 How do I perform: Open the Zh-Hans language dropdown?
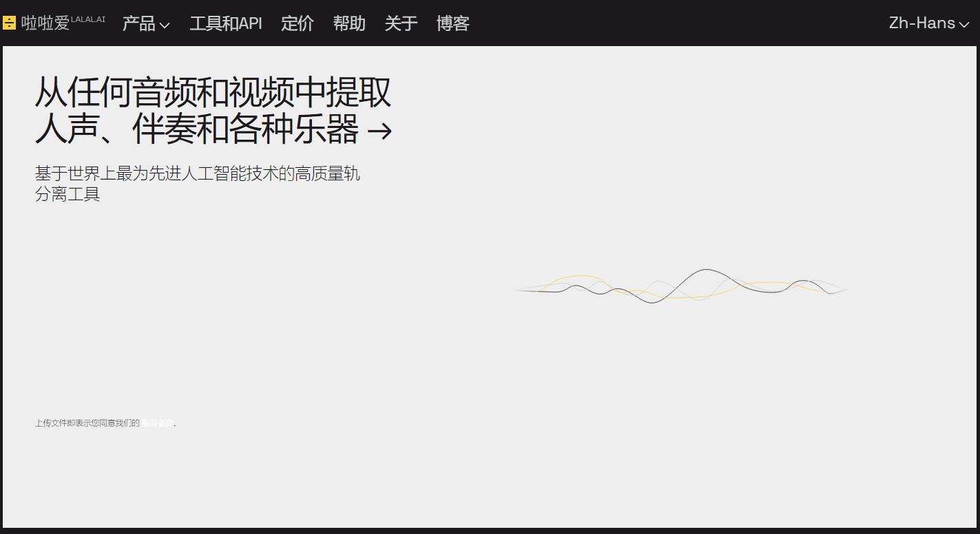pyautogui.click(x=921, y=23)
